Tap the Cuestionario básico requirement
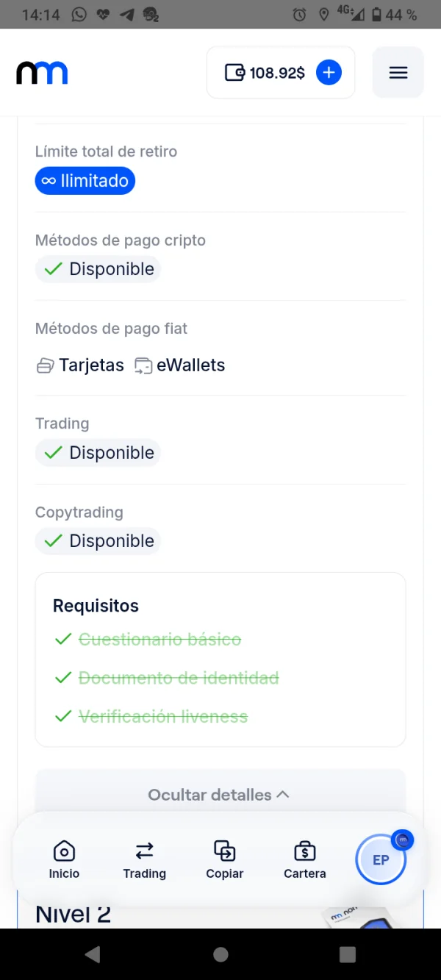This screenshot has width=441, height=980. [x=159, y=640]
